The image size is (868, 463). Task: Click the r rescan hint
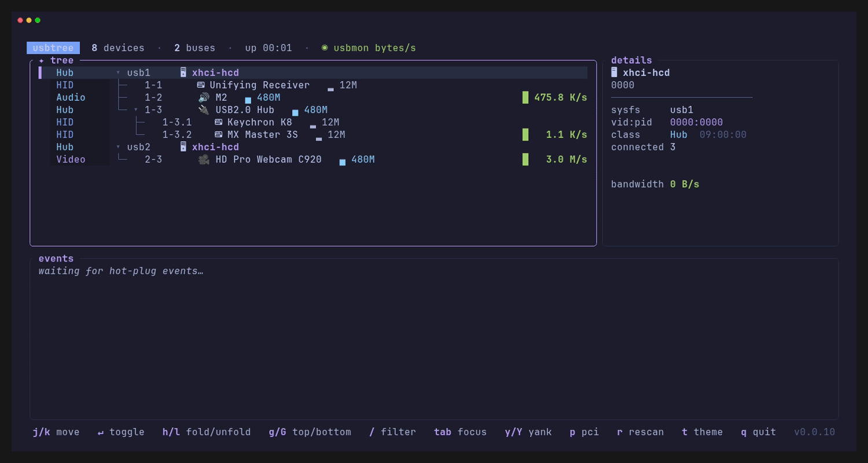641,432
